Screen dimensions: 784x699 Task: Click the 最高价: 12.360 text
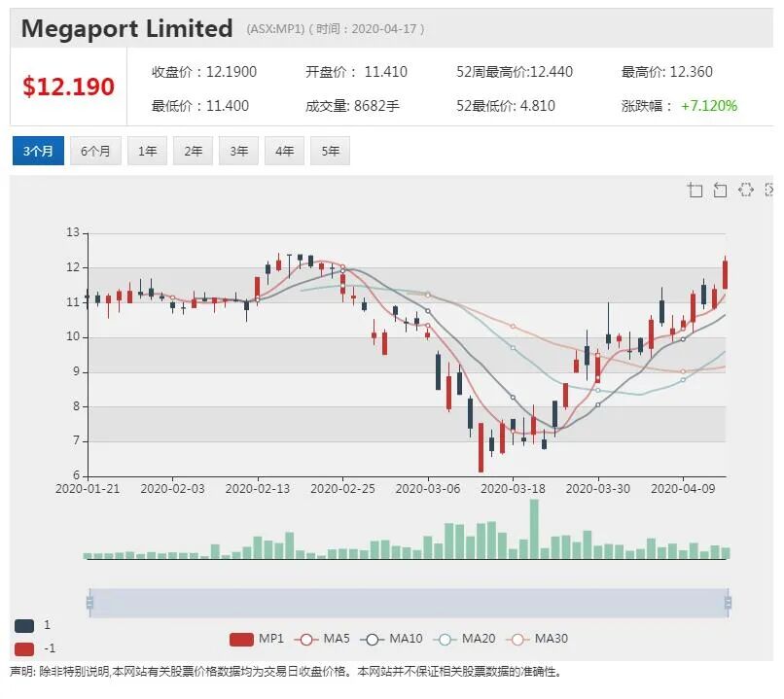(667, 72)
